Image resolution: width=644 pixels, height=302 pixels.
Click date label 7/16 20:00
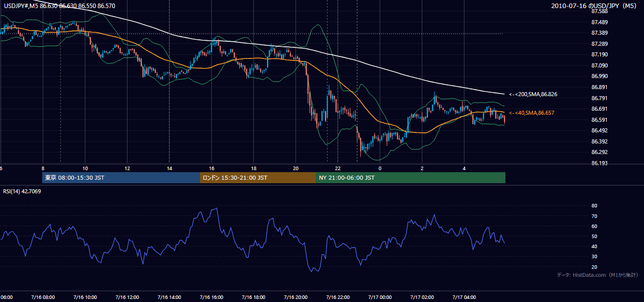(296, 297)
